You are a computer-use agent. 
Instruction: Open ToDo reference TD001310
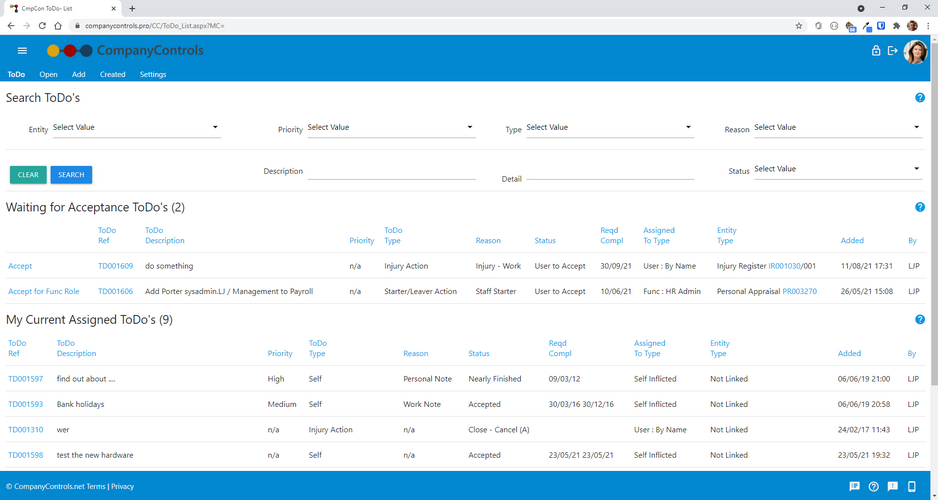click(26, 429)
